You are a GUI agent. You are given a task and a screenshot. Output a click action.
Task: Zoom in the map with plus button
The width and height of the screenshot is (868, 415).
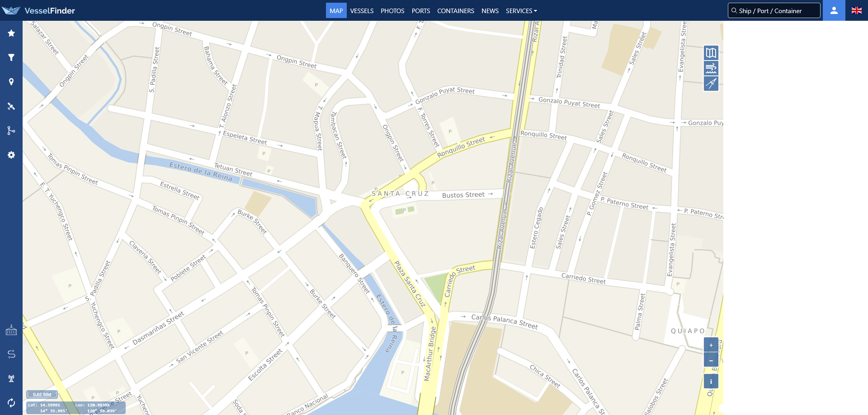coord(711,345)
